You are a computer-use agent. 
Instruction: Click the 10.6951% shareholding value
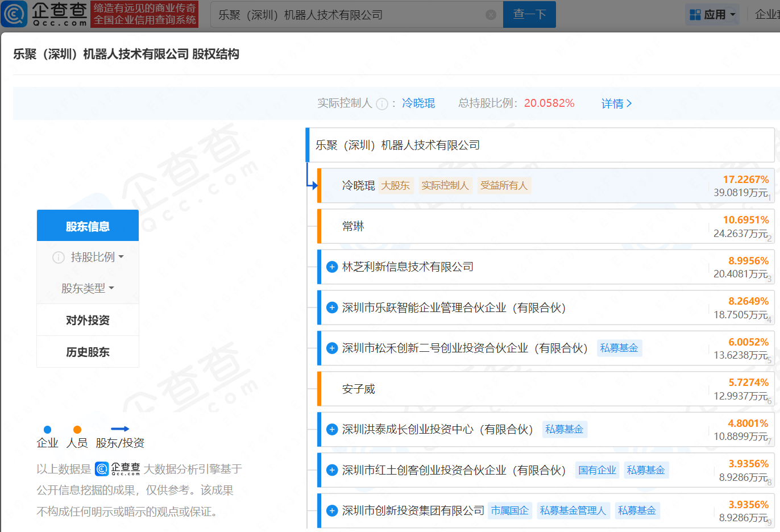point(746,220)
